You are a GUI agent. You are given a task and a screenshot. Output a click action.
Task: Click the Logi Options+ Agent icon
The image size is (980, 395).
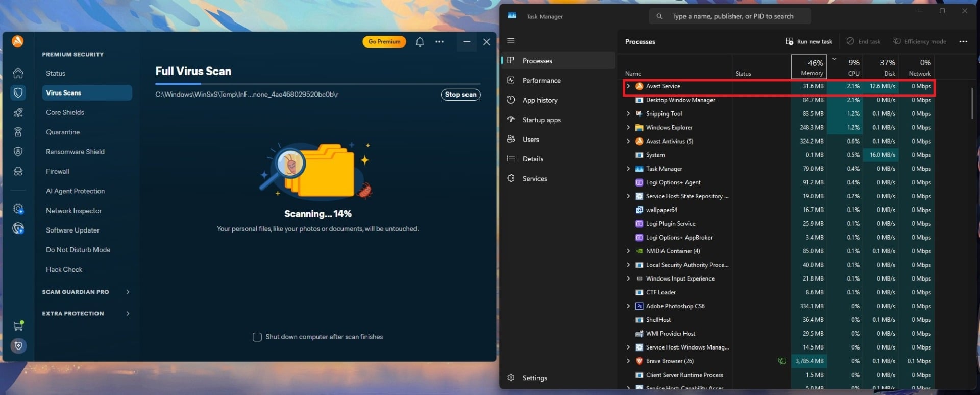click(x=639, y=182)
